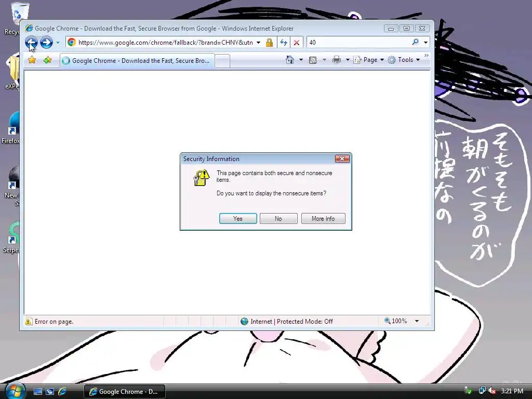The image size is (532, 399).
Task: Click No in Security Information dialog
Action: [278, 219]
